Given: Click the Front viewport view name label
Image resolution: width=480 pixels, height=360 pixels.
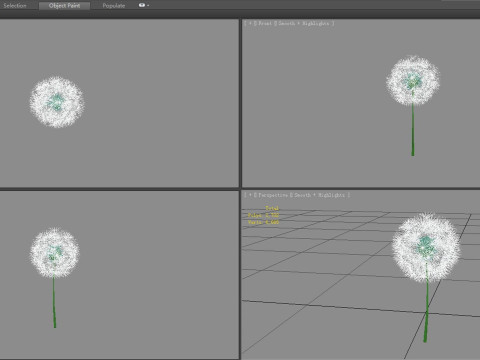Looking at the screenshot, I should tap(265, 23).
